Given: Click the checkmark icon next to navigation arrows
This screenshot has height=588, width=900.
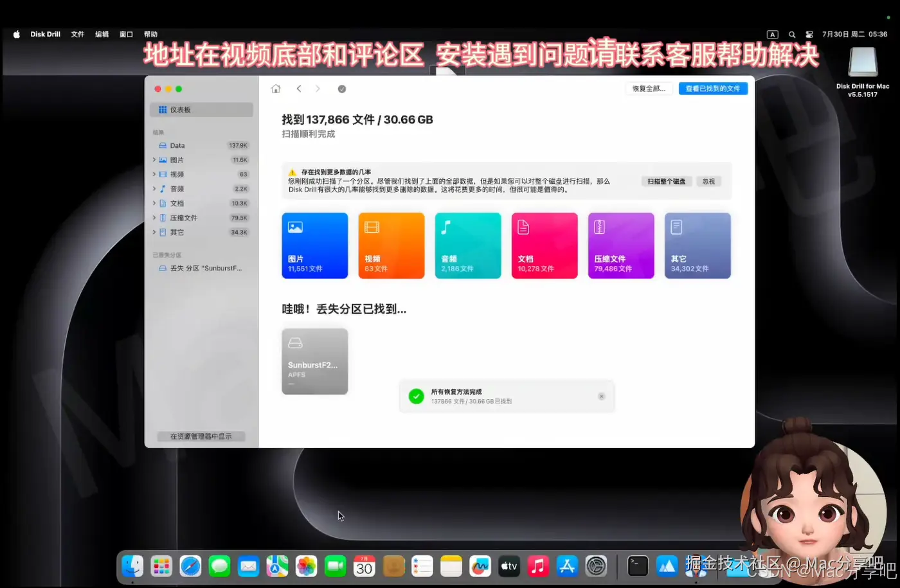Looking at the screenshot, I should pyautogui.click(x=342, y=89).
